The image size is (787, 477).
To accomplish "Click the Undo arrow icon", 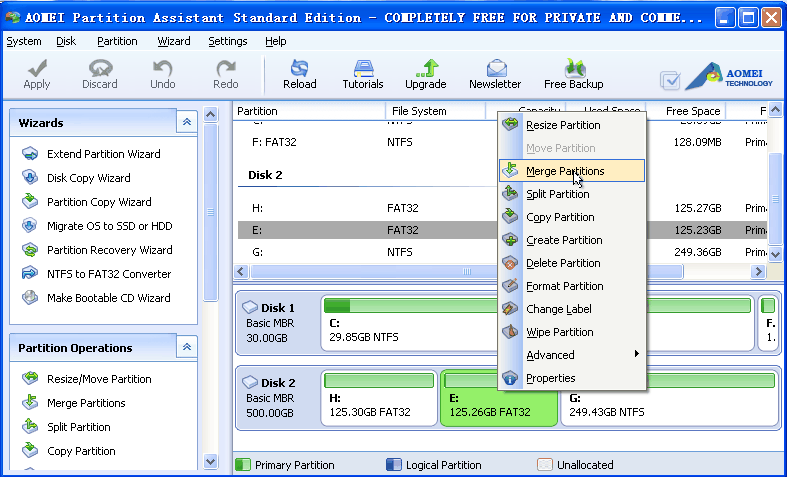I will pyautogui.click(x=163, y=68).
